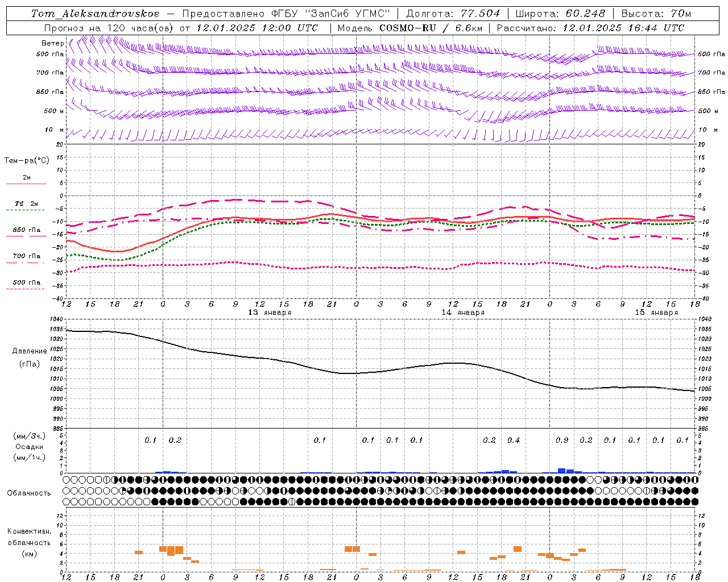728x582 pixels.
Task: Click the solid line sample under 2м legend
Action: click(26, 184)
